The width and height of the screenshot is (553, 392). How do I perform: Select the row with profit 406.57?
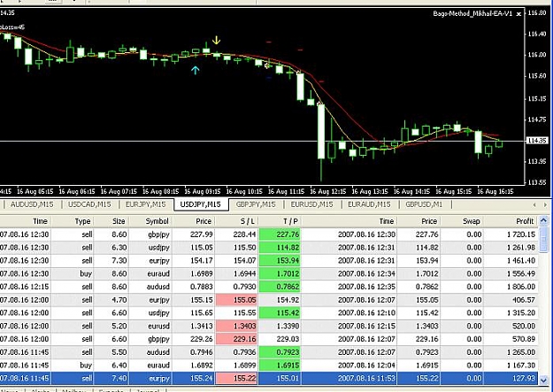click(x=269, y=300)
